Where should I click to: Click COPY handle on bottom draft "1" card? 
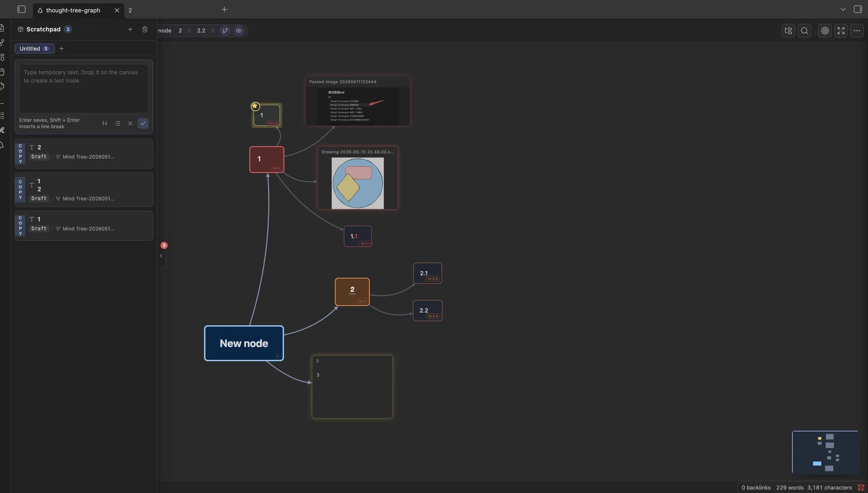pyautogui.click(x=20, y=226)
